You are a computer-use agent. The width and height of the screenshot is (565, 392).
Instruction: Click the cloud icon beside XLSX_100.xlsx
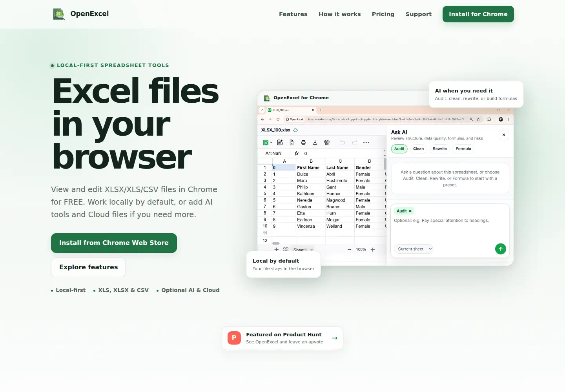[295, 130]
